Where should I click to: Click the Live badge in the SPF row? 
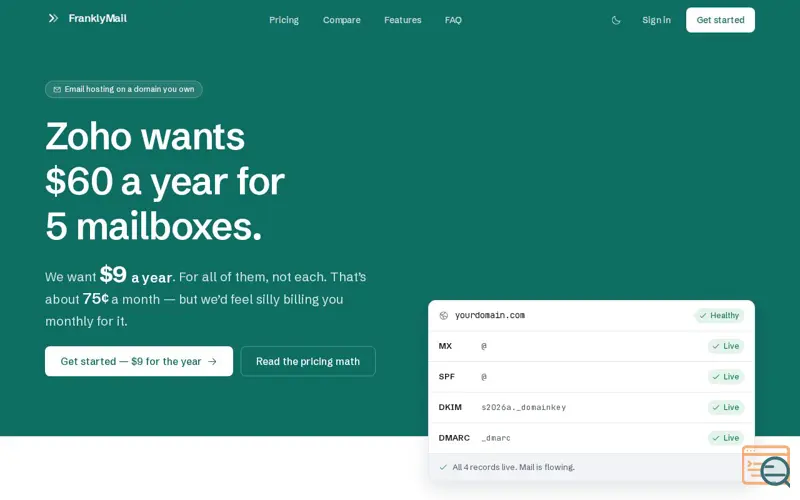(726, 377)
